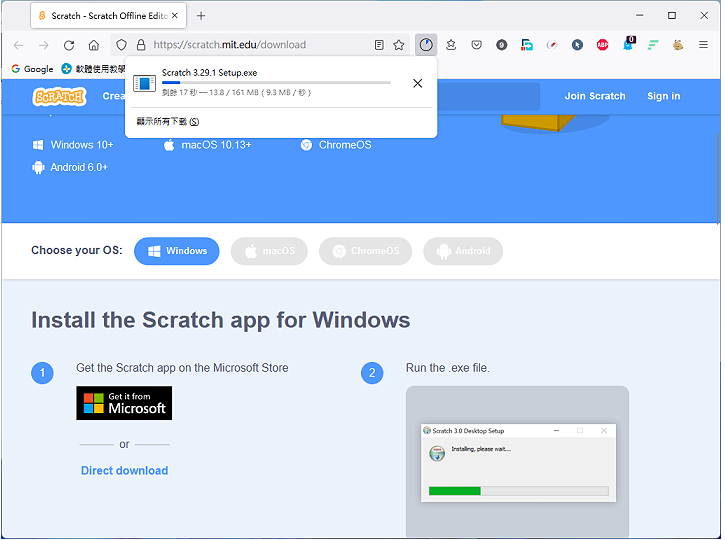Select Windows as your OS

tap(177, 251)
